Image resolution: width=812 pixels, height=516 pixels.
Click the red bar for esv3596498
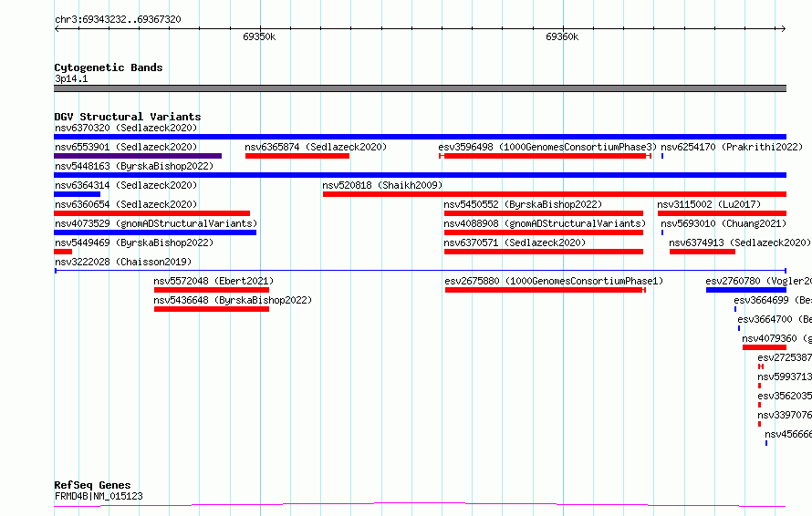coord(545,156)
